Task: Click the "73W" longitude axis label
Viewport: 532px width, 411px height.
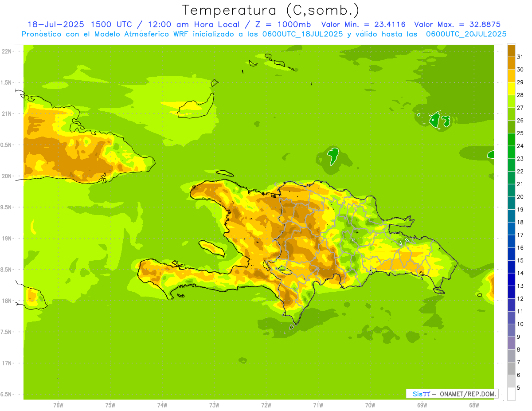Action: 214,405
